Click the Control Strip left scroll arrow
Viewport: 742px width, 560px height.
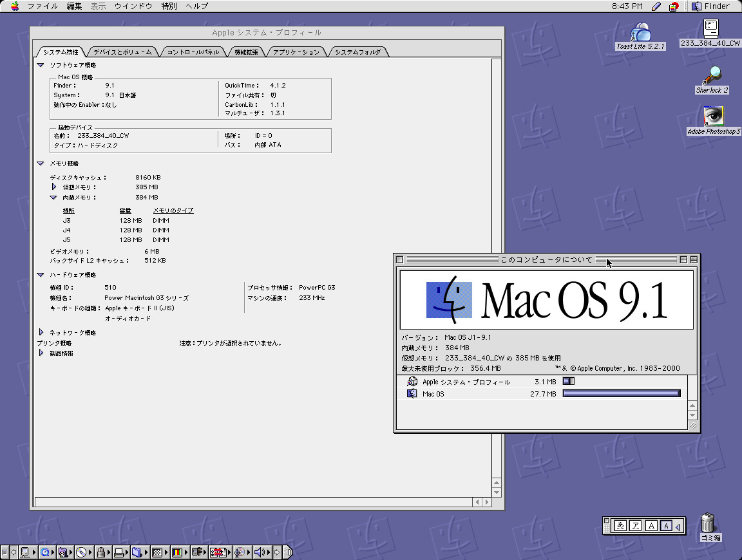[x=14, y=552]
